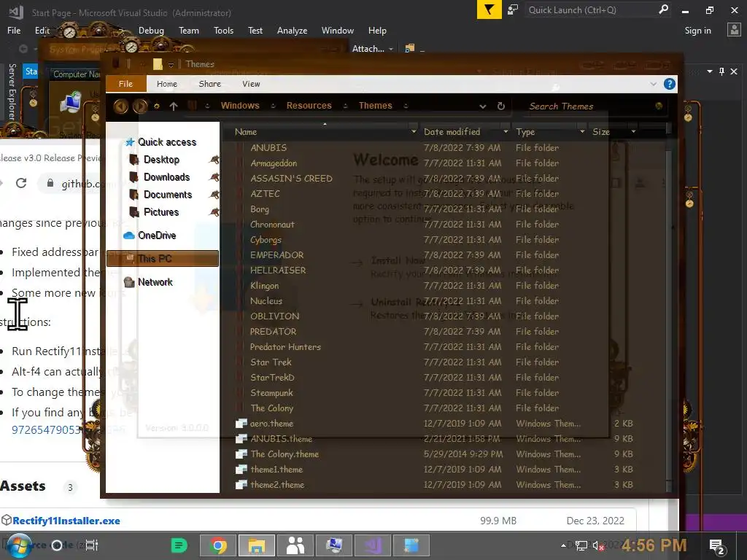Switch to the Share ribbon tab
This screenshot has width=747, height=560.
pos(209,84)
